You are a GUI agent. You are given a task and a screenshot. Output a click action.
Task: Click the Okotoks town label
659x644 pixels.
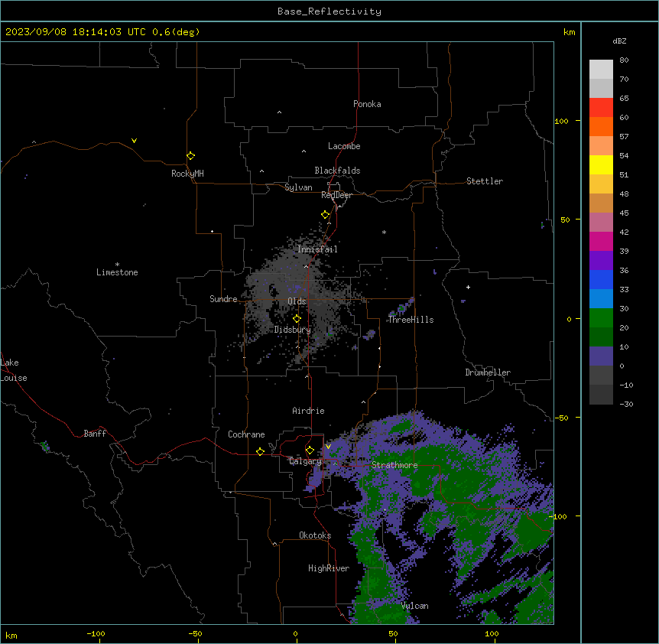(x=315, y=535)
